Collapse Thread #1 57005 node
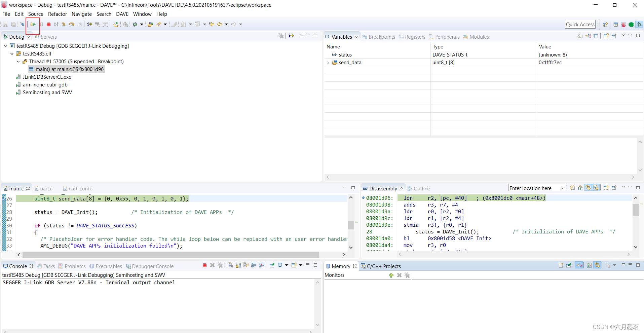 pos(18,62)
